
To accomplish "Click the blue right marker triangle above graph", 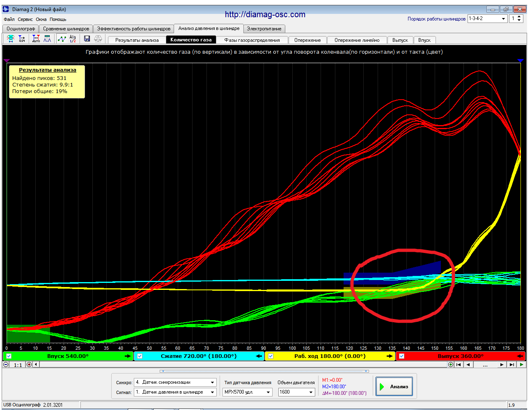I will [x=521, y=60].
